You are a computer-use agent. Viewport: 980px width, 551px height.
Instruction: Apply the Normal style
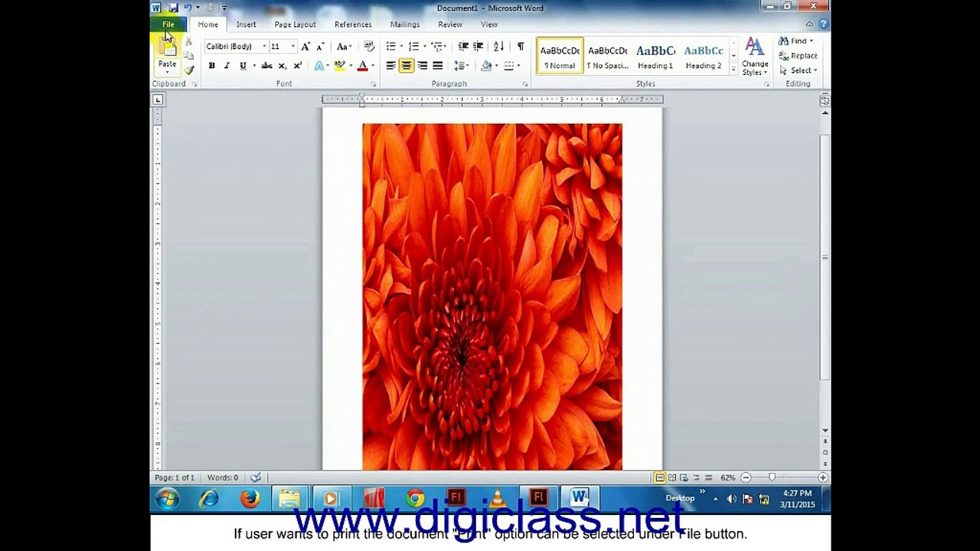point(560,56)
